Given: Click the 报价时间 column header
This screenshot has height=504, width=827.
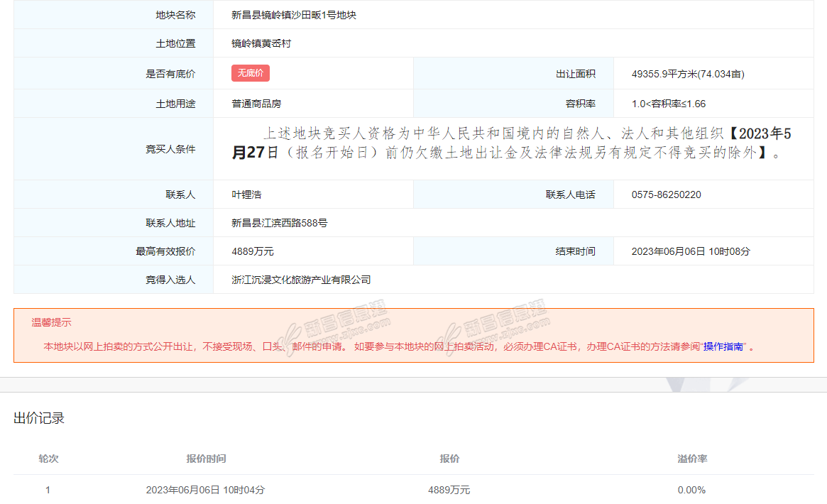Looking at the screenshot, I should coord(206,459).
